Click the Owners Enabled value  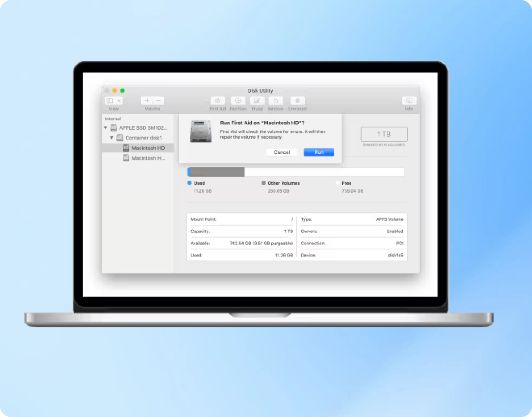(395, 231)
